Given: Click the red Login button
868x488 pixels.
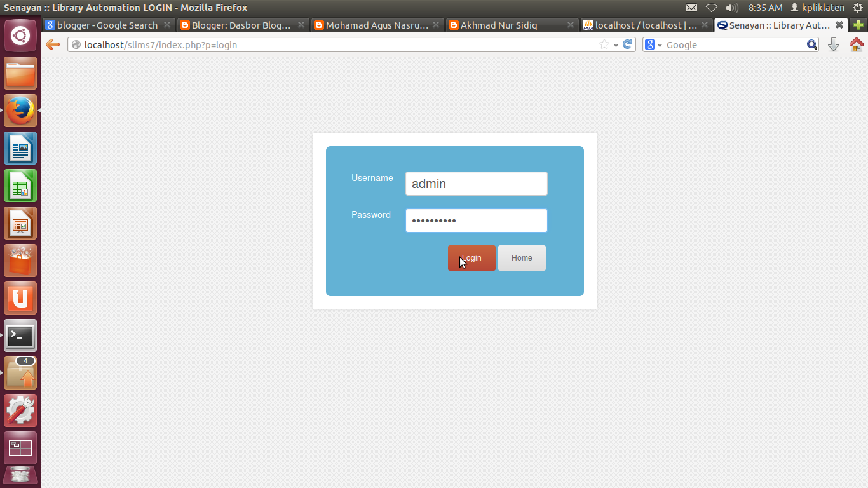Looking at the screenshot, I should point(471,258).
